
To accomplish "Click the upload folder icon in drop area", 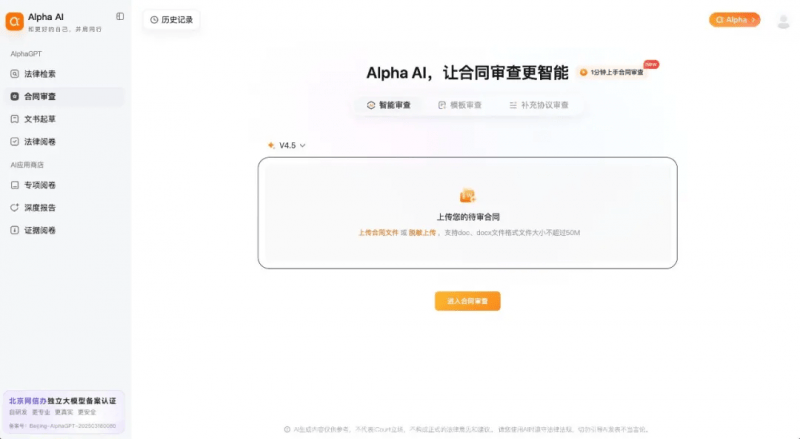I will point(467,196).
